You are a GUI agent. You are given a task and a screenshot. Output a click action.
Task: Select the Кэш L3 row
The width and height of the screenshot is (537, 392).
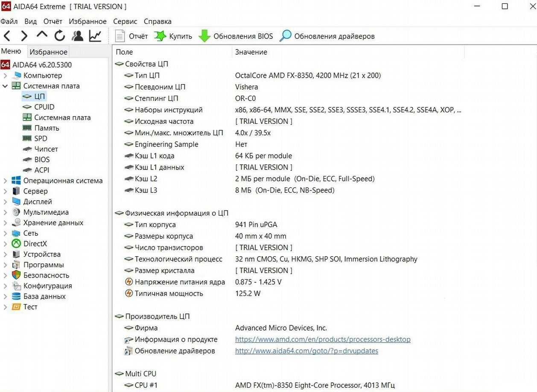click(288, 190)
